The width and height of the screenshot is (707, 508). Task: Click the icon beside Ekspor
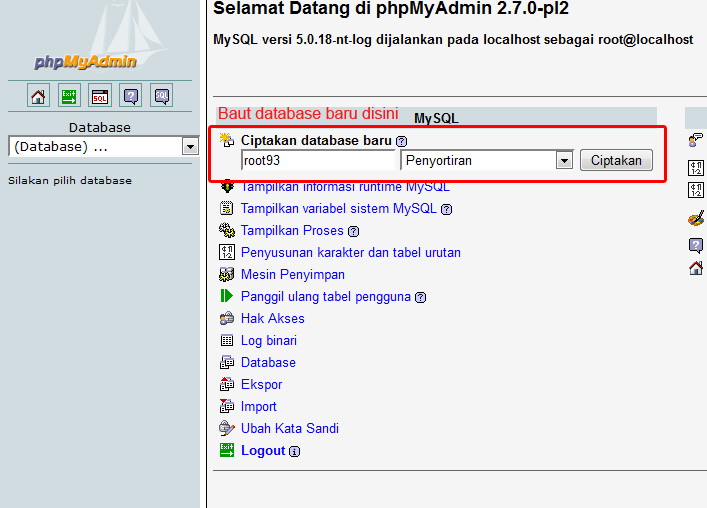click(226, 384)
